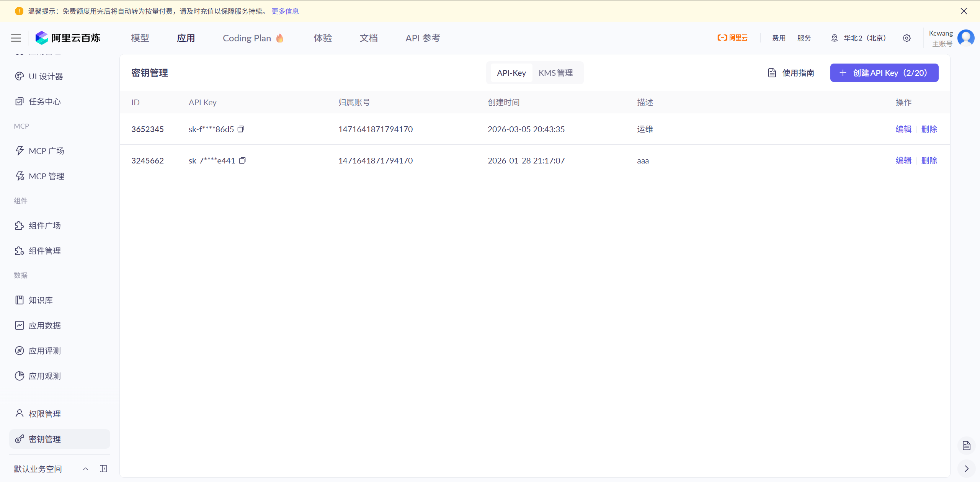Click the Kcwang user avatar
980x482 pixels.
point(965,38)
